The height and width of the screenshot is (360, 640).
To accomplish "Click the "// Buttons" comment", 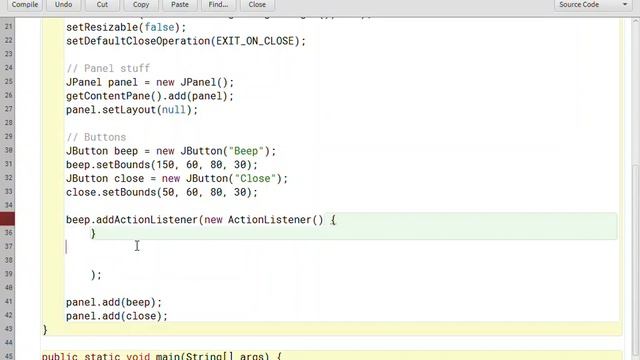I will pyautogui.click(x=96, y=137).
